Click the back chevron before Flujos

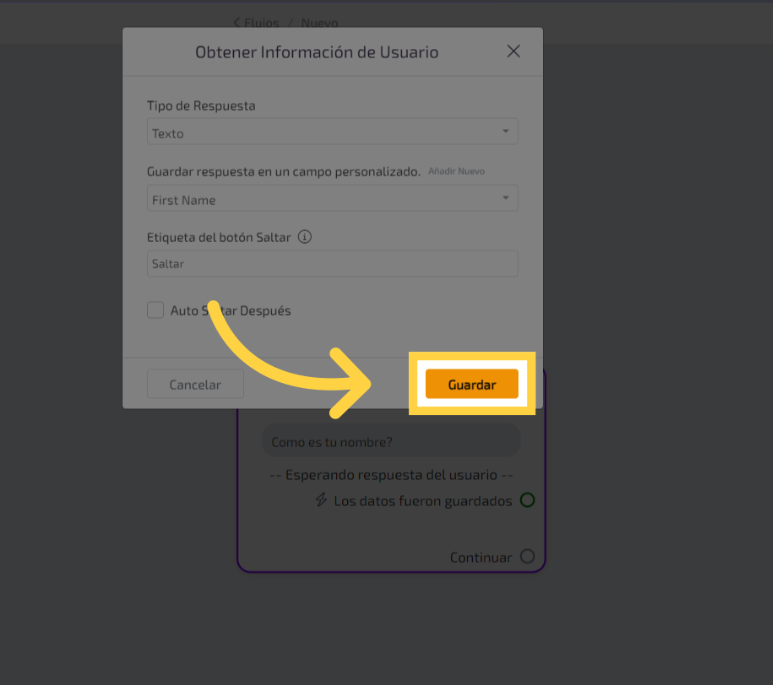[236, 22]
